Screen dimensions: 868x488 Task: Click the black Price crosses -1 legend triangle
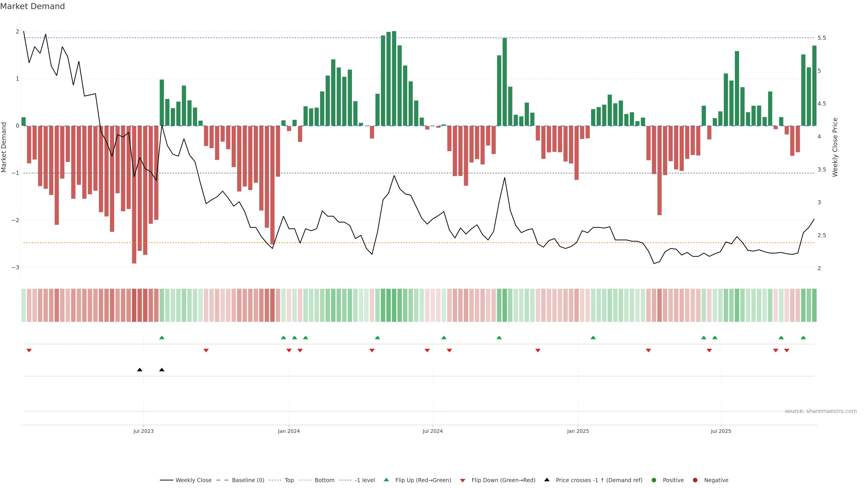(547, 480)
